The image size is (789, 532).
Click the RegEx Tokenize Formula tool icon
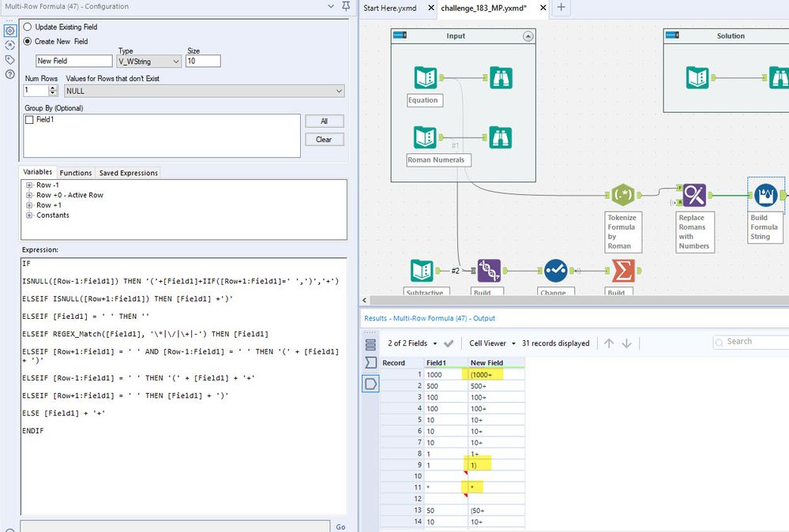coord(622,195)
